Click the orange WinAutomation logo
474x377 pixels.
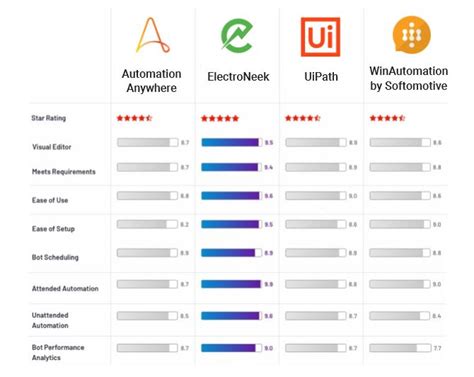click(412, 35)
